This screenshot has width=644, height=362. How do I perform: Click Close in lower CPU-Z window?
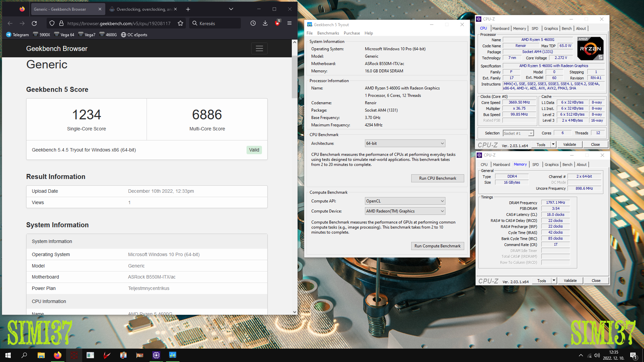[x=596, y=281]
